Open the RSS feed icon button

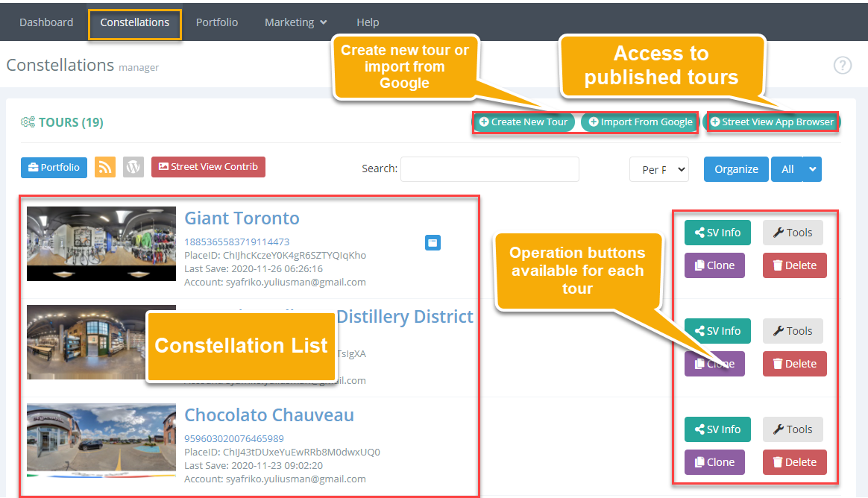tap(105, 167)
